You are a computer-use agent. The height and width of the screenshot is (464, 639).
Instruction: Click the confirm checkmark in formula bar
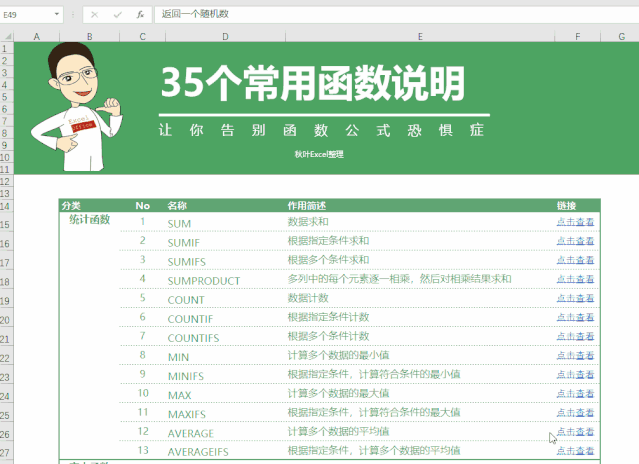[x=118, y=15]
